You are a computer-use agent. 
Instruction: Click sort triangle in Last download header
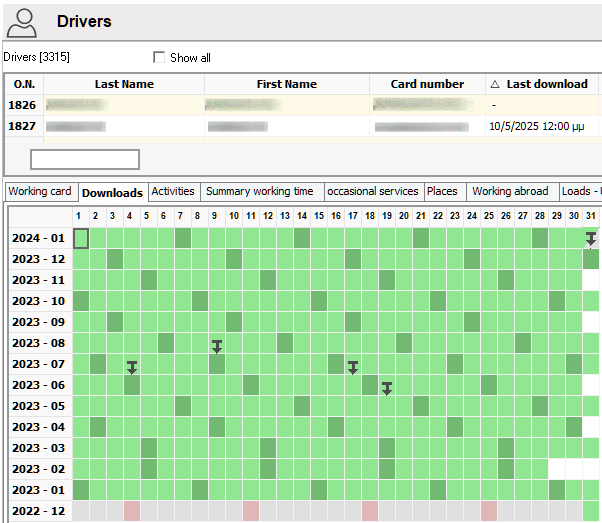(495, 84)
